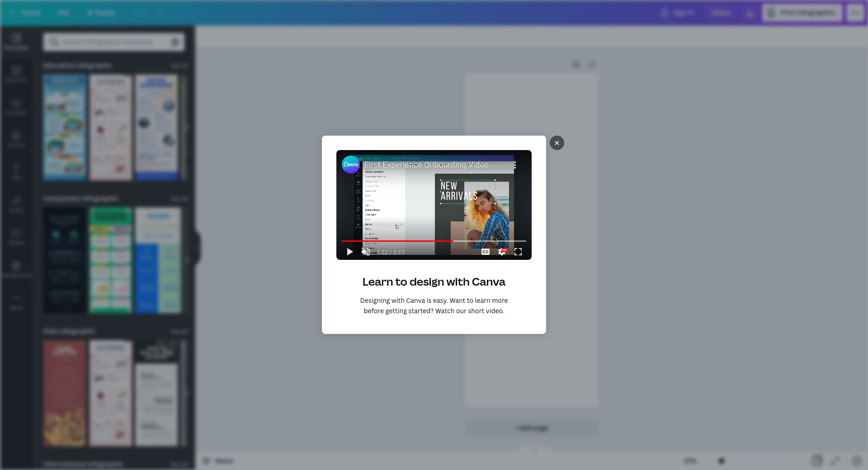Close the Learn to design dialog
The image size is (868, 470).
(x=557, y=143)
